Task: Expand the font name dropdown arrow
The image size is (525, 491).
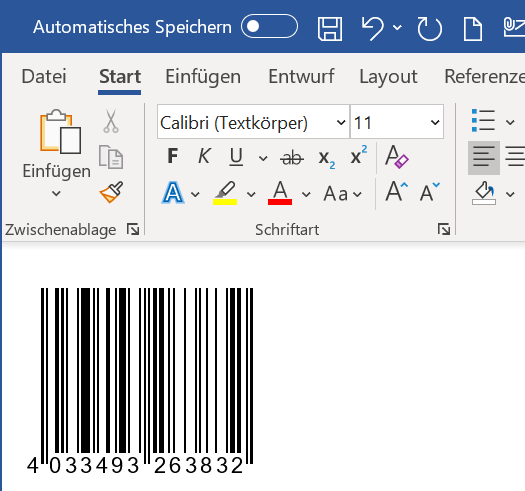Action: [341, 123]
